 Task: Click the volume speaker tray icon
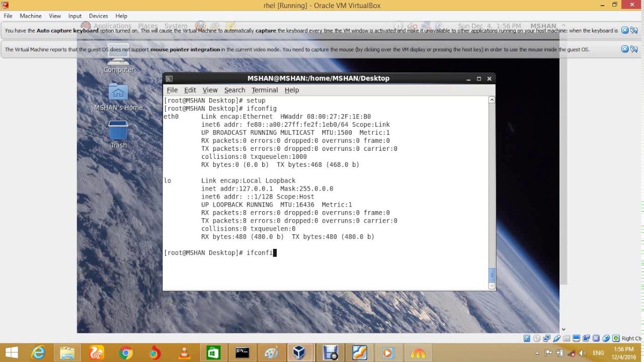click(583, 353)
